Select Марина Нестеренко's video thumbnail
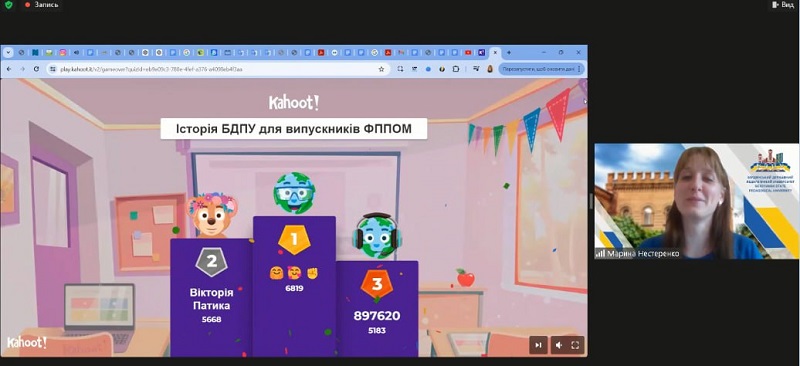 (x=696, y=201)
